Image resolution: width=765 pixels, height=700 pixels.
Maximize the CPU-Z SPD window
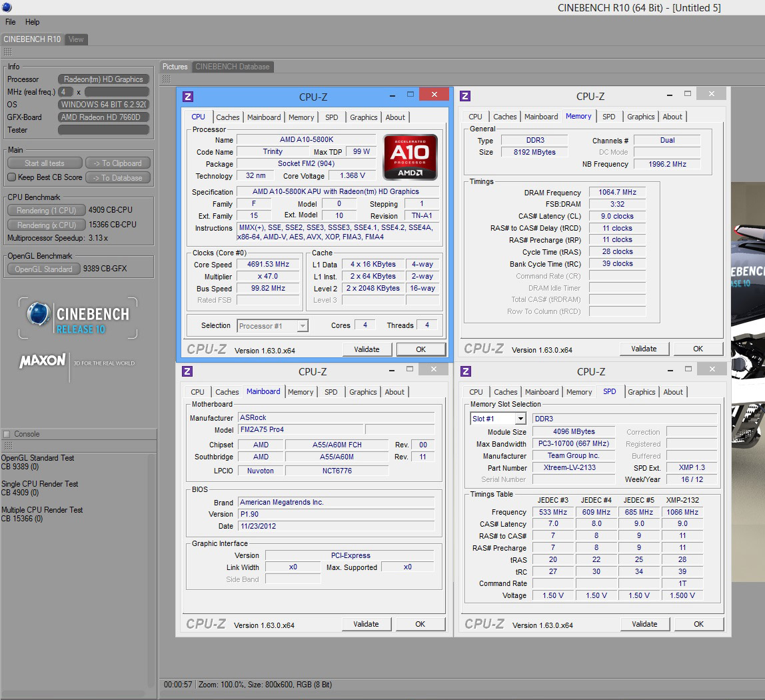tap(688, 369)
